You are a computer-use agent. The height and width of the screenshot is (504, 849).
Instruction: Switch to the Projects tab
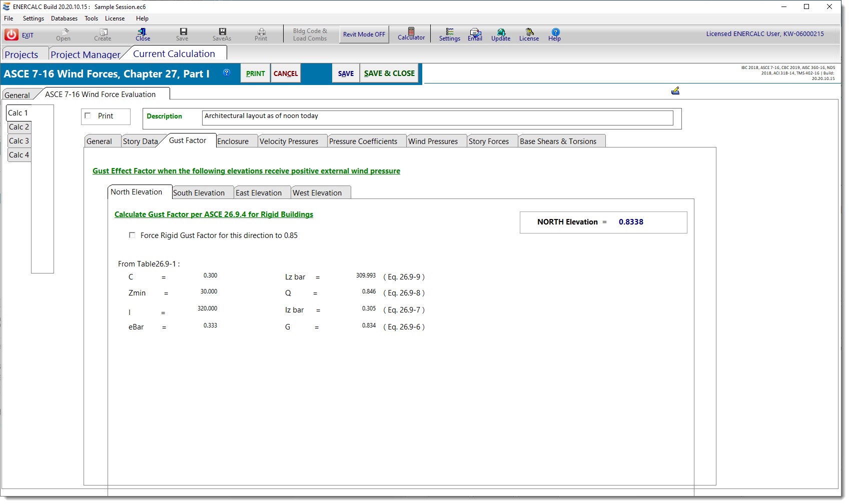point(22,54)
